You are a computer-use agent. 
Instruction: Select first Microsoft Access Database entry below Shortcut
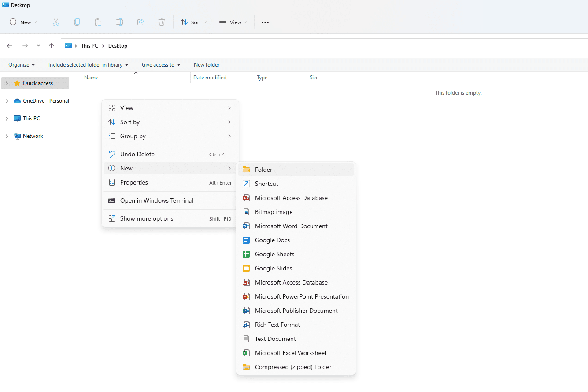pyautogui.click(x=296, y=198)
